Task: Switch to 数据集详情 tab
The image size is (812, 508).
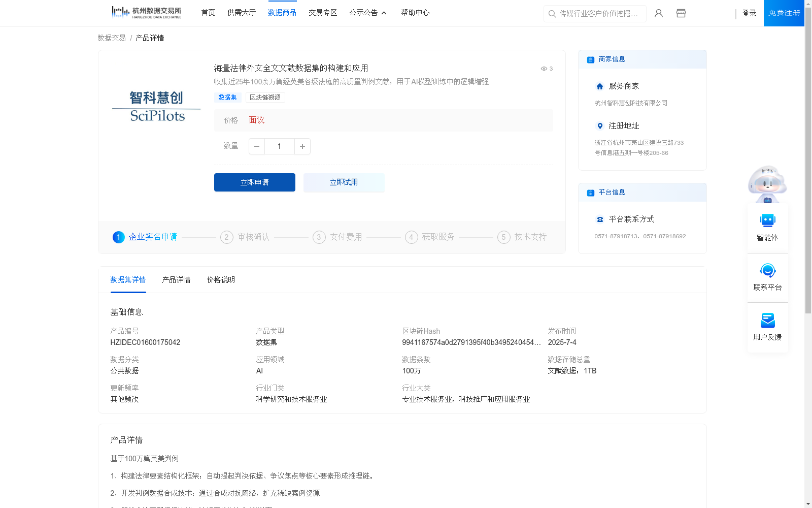Action: coord(128,280)
